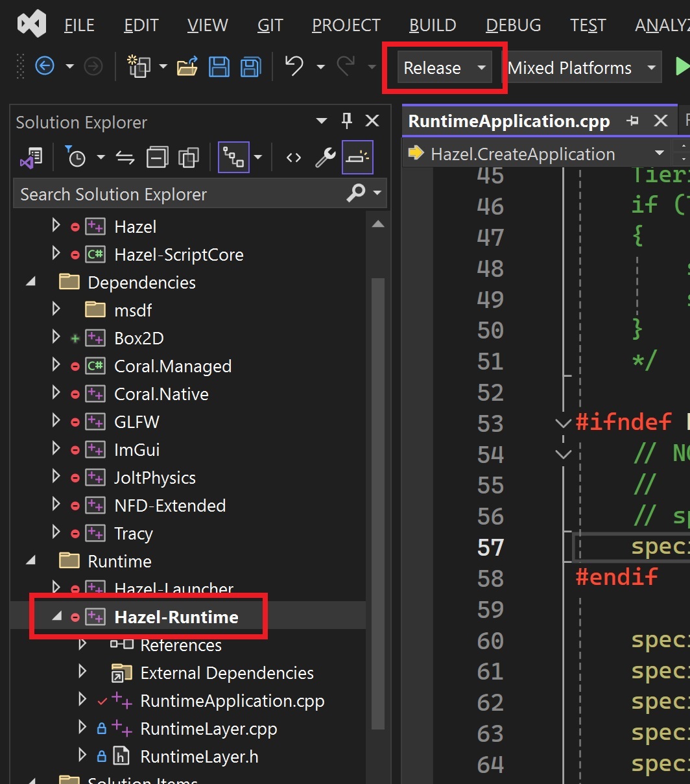Screen dimensions: 690x784
Task: Pin the RuntimeApplication.cpp document tab
Action: pyautogui.click(x=632, y=121)
